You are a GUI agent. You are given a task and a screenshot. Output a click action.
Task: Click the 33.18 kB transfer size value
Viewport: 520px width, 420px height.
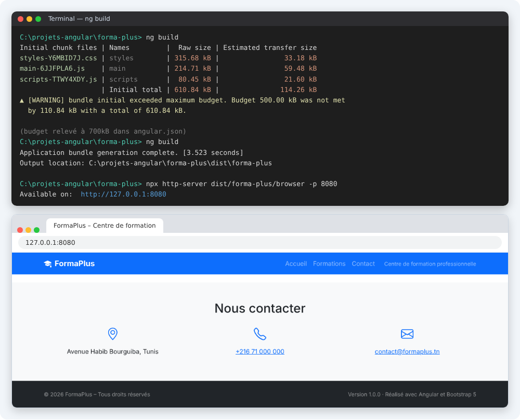click(301, 58)
